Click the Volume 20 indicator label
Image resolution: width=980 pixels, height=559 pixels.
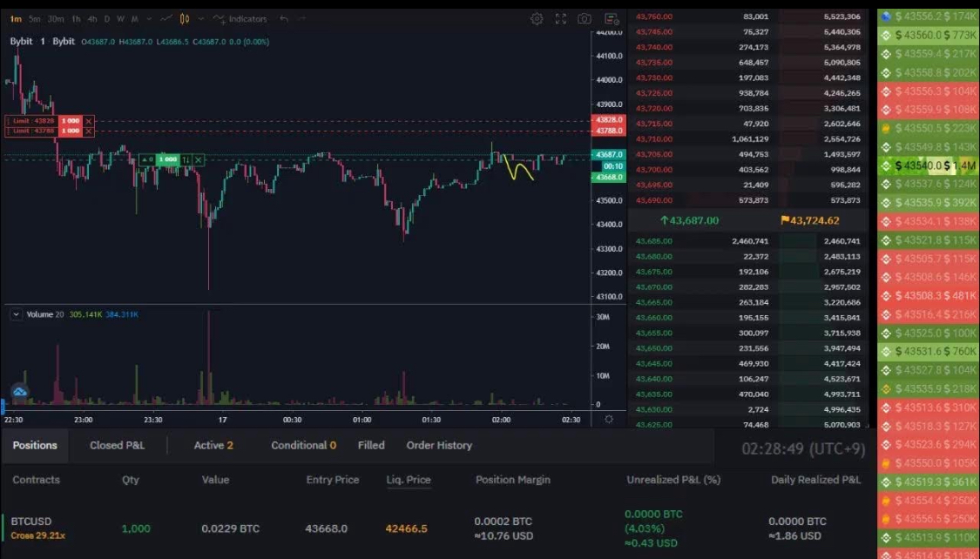pyautogui.click(x=45, y=315)
